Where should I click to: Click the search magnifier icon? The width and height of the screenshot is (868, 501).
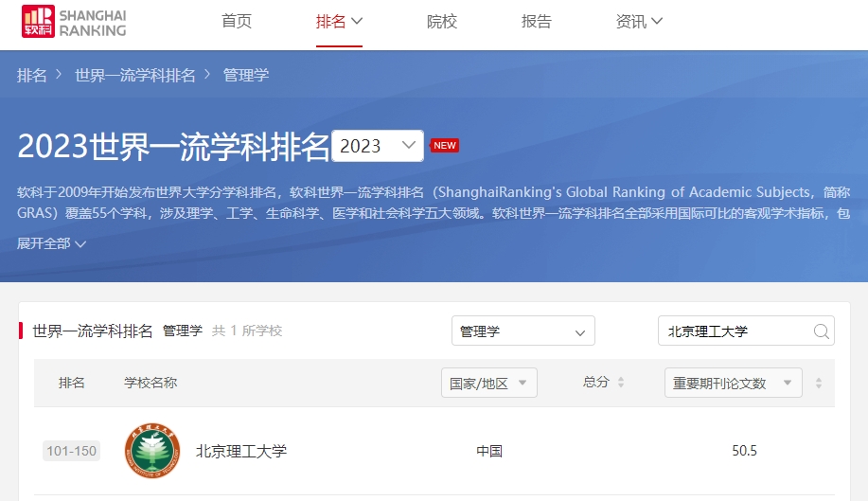coord(822,331)
